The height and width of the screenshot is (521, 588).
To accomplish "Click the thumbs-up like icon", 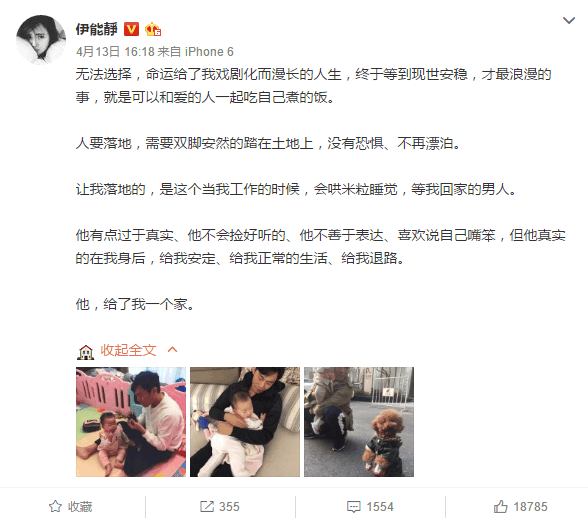I will point(500,506).
